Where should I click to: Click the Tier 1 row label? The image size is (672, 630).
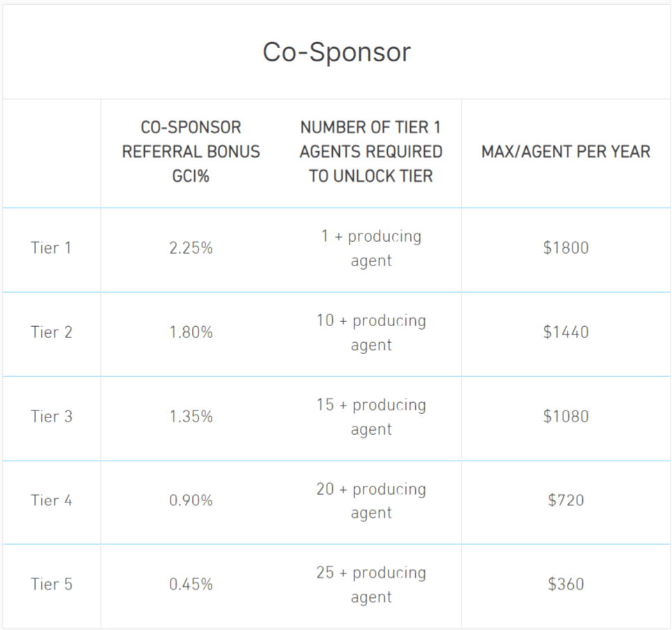(51, 247)
